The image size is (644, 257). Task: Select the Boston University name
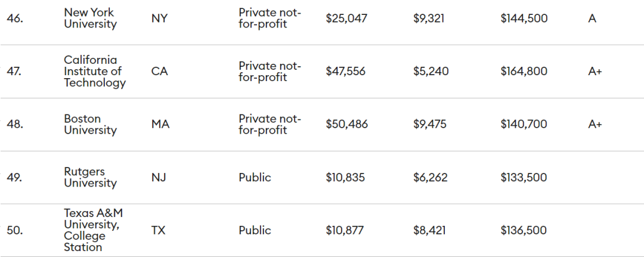point(90,125)
